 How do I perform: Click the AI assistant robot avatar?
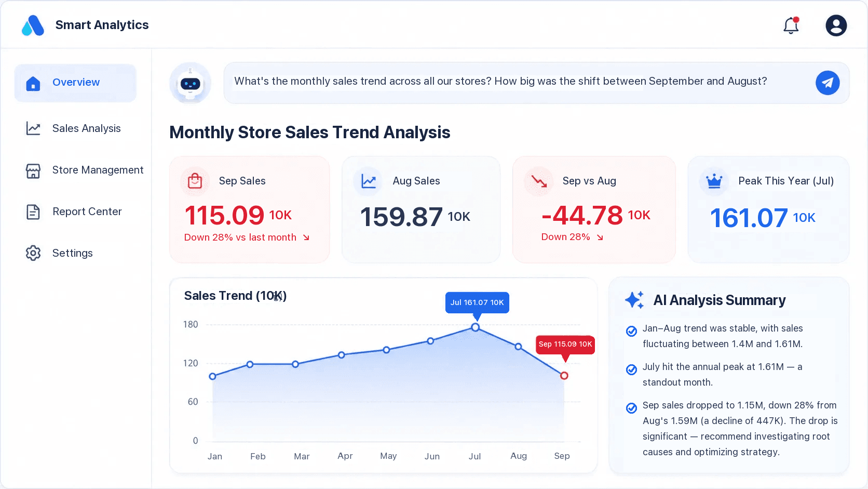pos(191,83)
